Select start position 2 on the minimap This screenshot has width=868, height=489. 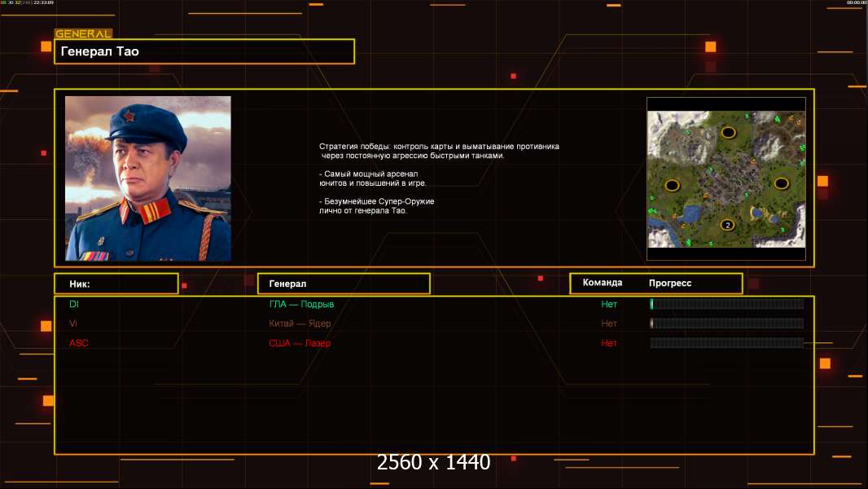tap(727, 225)
